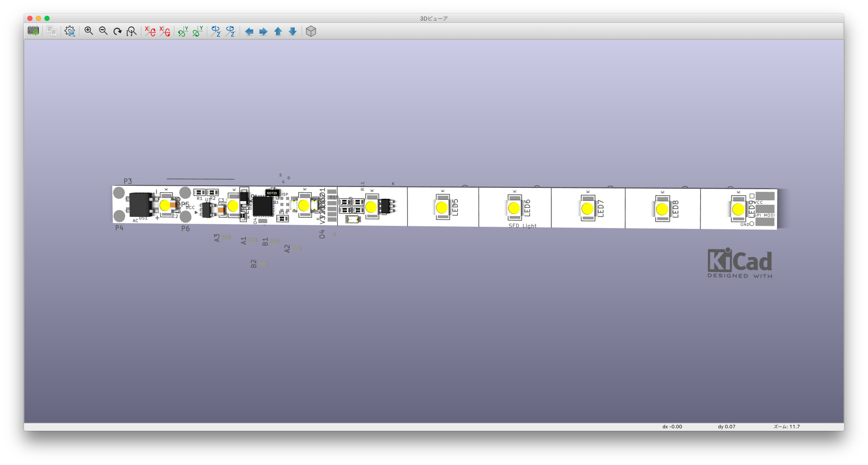Pan the board left with blue arrow
The height and width of the screenshot is (465, 868).
click(x=249, y=32)
